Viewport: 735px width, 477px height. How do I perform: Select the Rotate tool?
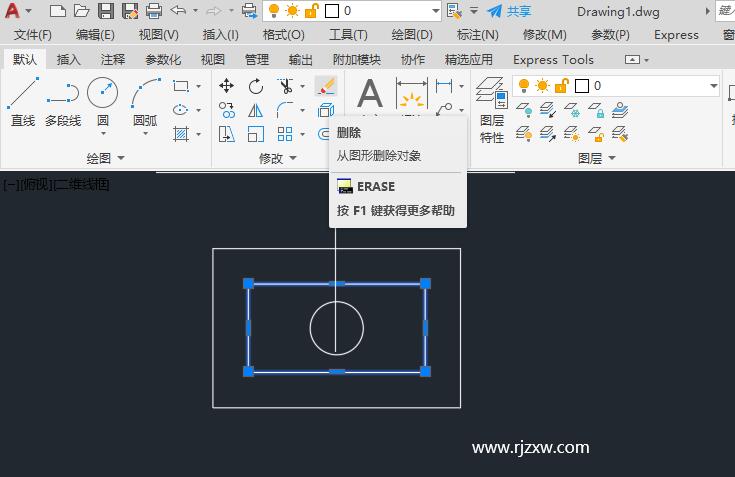(255, 86)
